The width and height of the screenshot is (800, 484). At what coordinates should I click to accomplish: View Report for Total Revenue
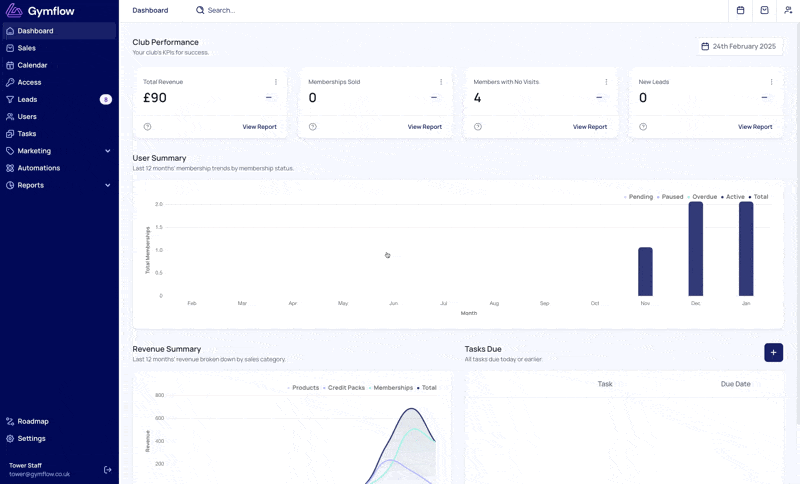tap(259, 127)
